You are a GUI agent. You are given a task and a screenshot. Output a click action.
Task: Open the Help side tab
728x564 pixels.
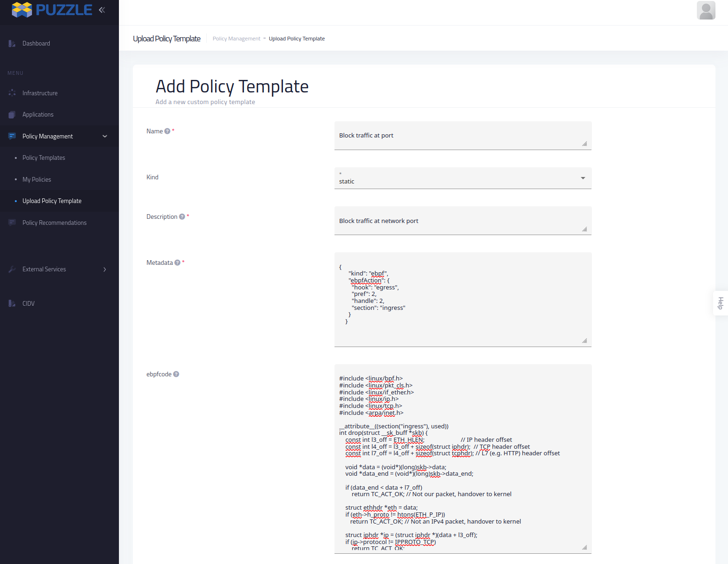pos(721,303)
